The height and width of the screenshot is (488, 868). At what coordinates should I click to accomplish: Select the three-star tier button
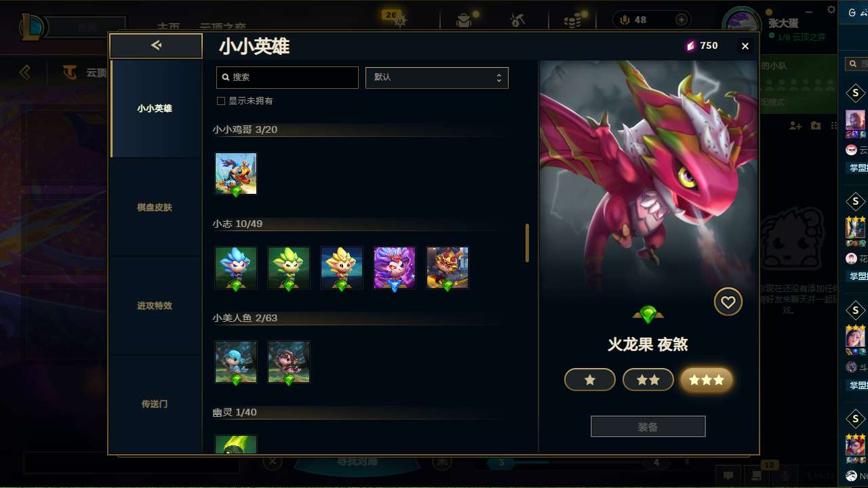(707, 380)
